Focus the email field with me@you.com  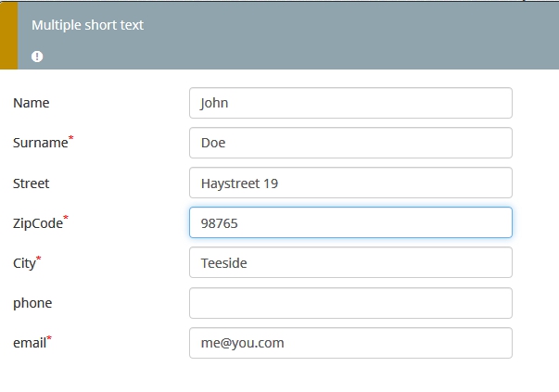pyautogui.click(x=350, y=343)
